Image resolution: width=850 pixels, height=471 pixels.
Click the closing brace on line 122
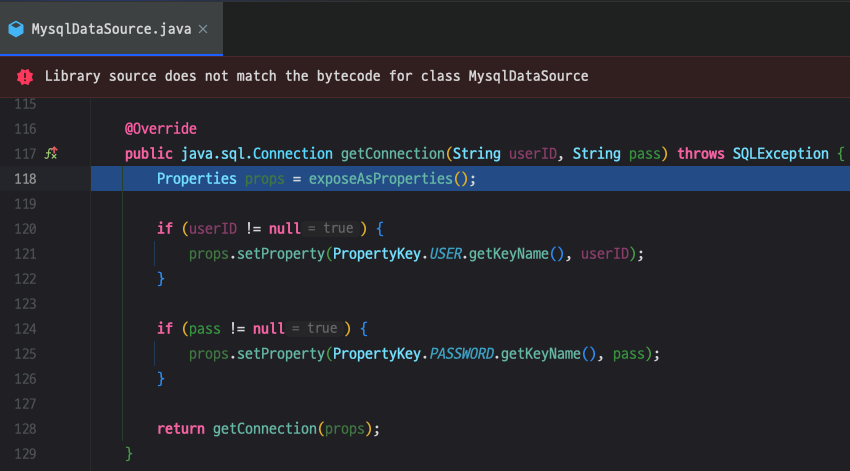click(x=160, y=279)
